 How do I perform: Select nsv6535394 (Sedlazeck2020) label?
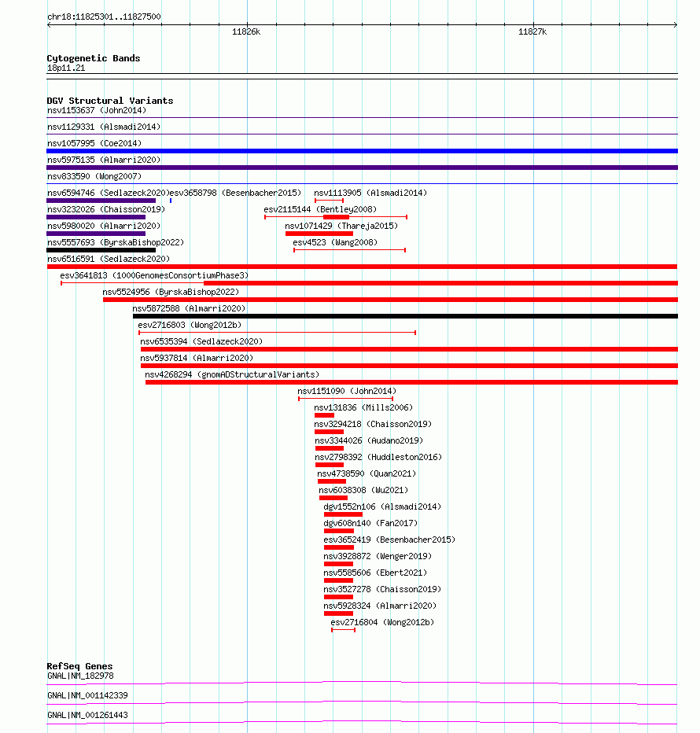(201, 341)
